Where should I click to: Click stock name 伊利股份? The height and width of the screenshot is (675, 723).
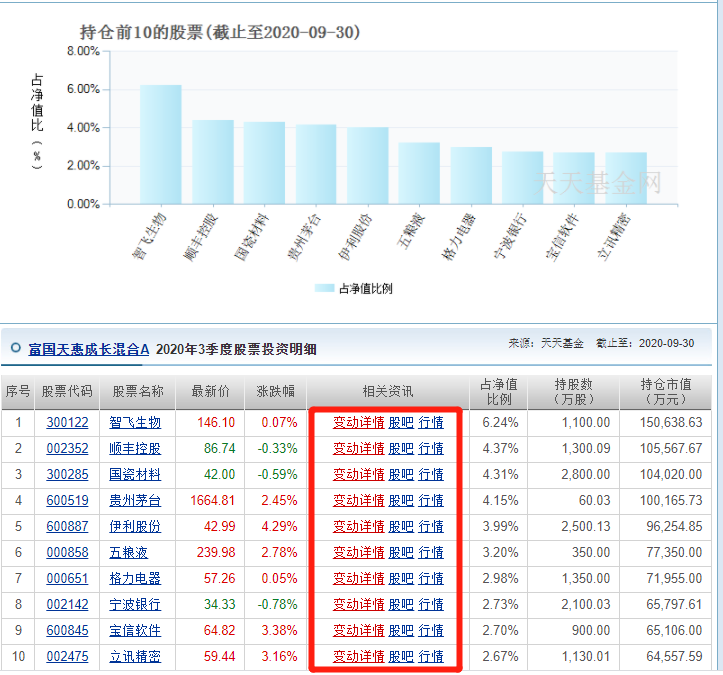(135, 526)
